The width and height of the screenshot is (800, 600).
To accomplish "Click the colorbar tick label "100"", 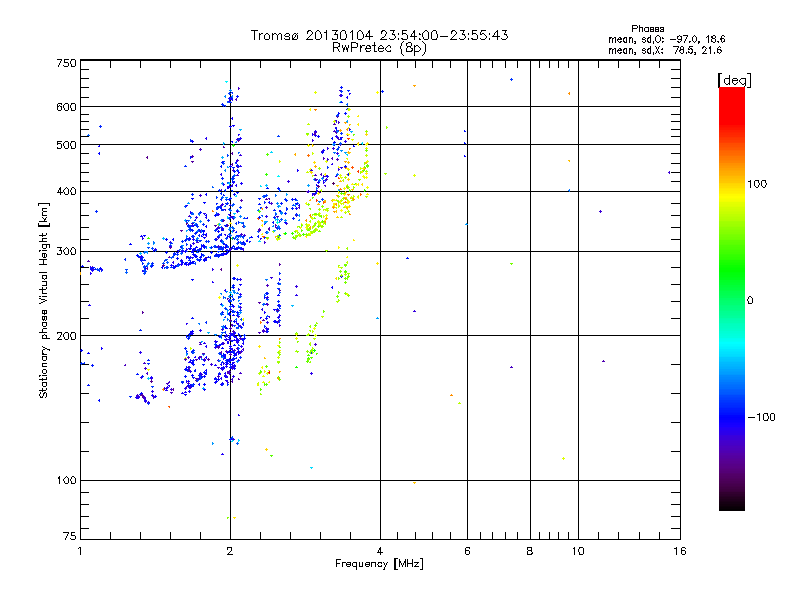I will click(757, 184).
